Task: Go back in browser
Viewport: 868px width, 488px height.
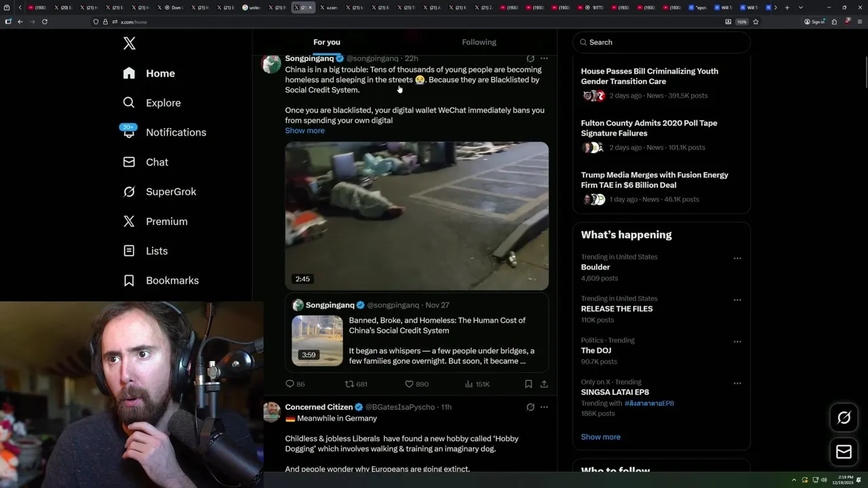Action: (x=20, y=22)
